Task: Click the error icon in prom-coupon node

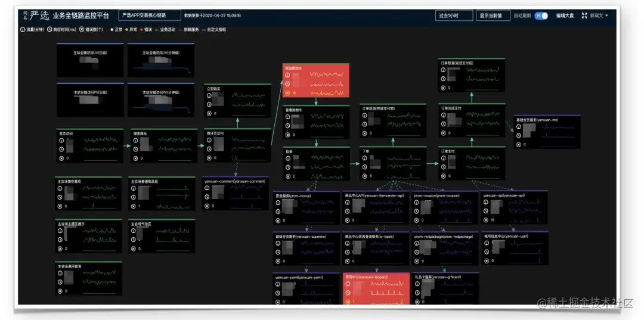Action: pos(416,220)
